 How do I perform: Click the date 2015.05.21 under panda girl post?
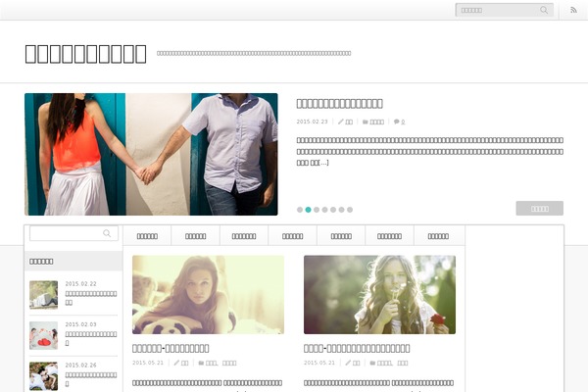point(148,363)
